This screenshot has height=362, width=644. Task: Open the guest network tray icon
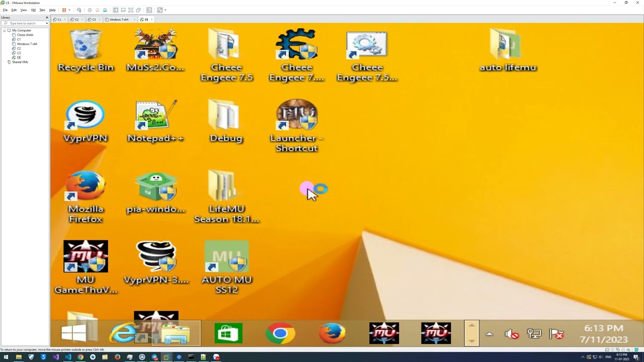534,334
